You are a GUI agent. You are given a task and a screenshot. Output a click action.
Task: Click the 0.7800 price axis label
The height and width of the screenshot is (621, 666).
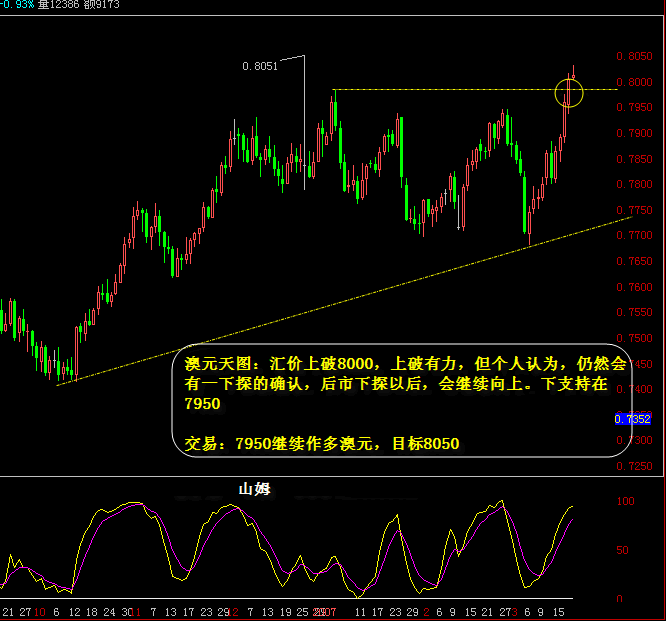(x=634, y=184)
